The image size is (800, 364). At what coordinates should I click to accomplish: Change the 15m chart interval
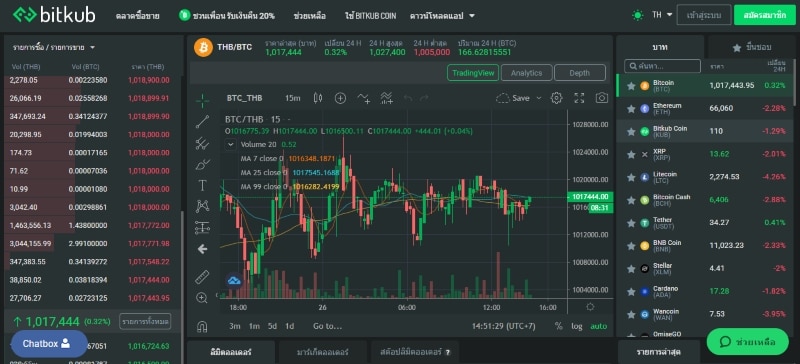(x=293, y=98)
